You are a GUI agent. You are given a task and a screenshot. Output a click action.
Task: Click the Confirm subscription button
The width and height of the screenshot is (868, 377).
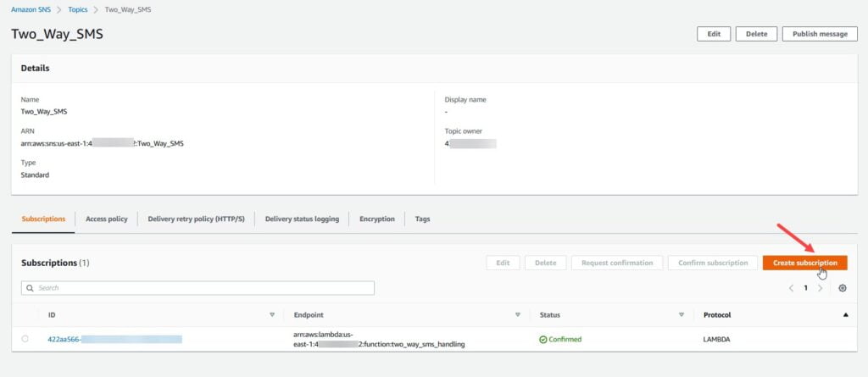pyautogui.click(x=713, y=263)
